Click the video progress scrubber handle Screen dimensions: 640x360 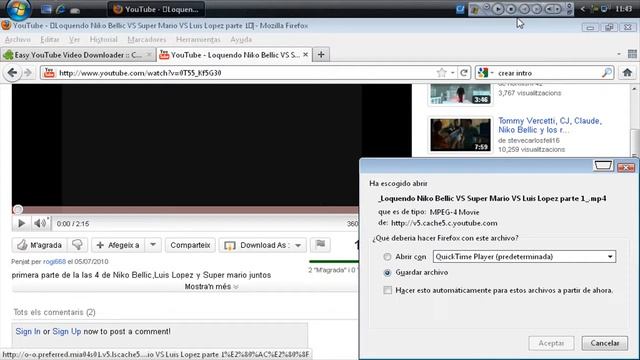(x=18, y=210)
